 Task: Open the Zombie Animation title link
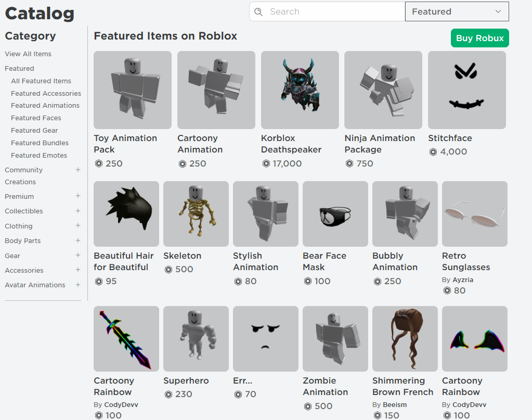(326, 386)
